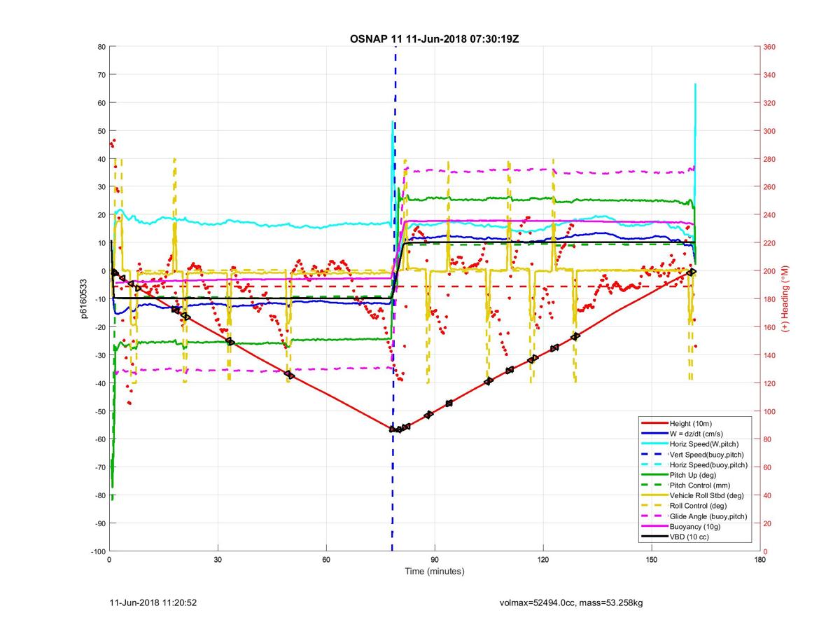Click the '150' tick on the time axis

(x=652, y=560)
